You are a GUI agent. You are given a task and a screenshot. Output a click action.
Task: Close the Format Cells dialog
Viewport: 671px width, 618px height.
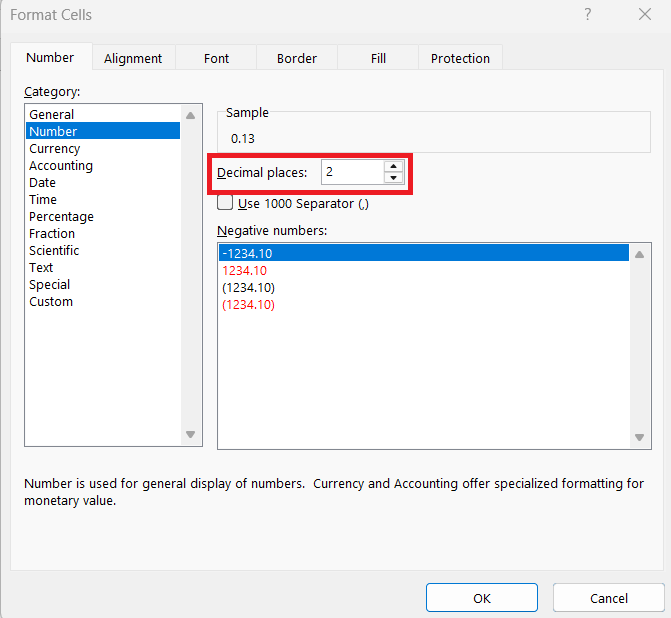point(645,15)
